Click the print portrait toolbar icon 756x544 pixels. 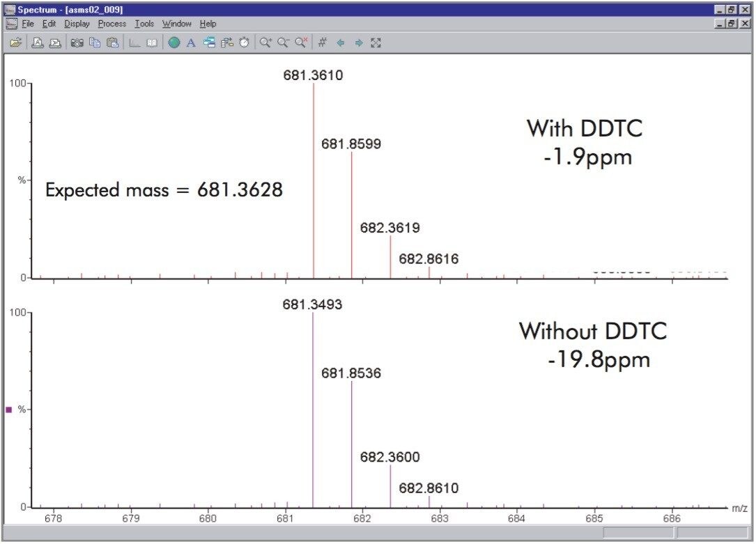[38, 43]
